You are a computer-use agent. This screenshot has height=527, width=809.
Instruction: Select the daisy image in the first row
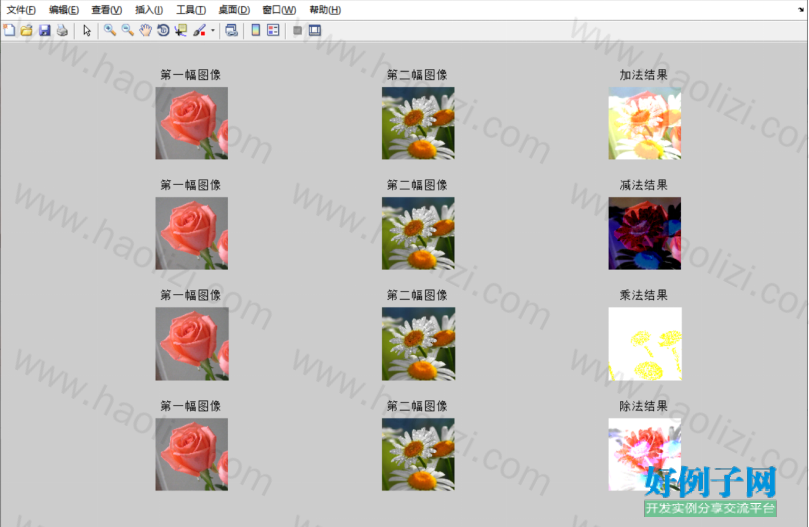click(418, 123)
